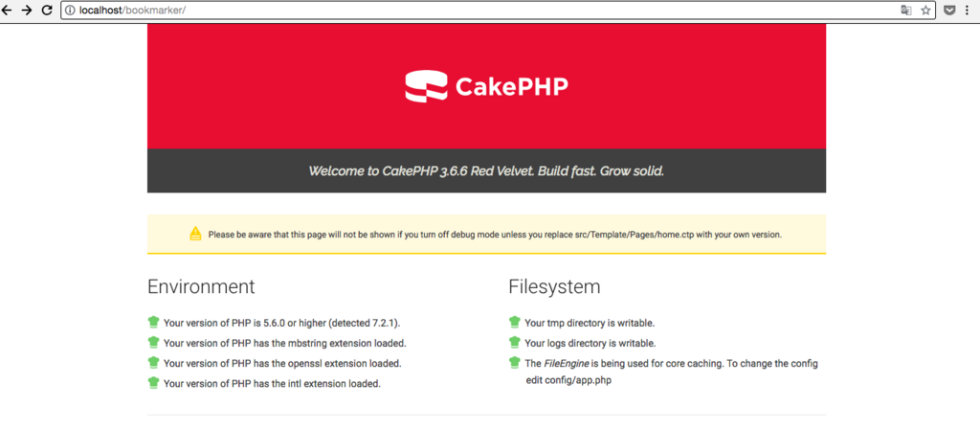Select the openssl extension loaded text
Image resolution: width=980 pixels, height=429 pixels.
pos(282,363)
